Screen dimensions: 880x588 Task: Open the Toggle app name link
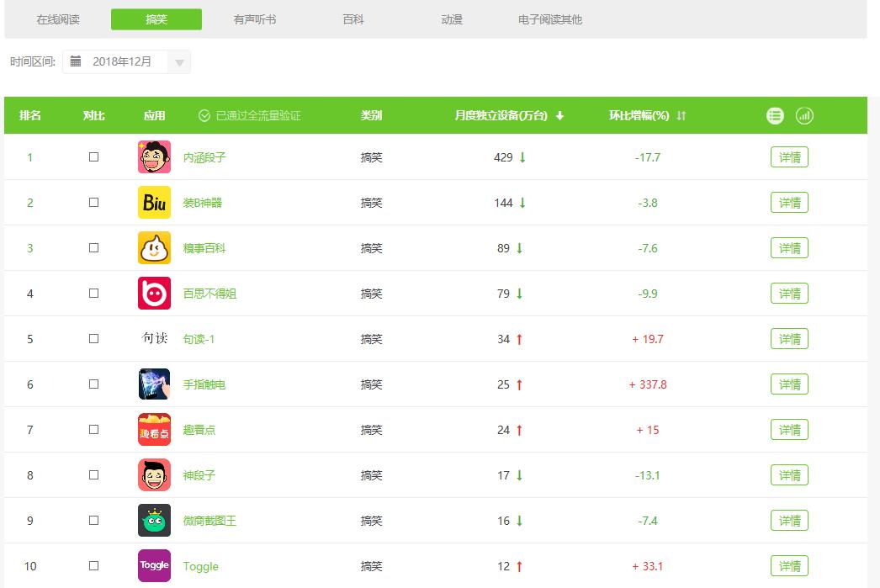click(x=200, y=567)
